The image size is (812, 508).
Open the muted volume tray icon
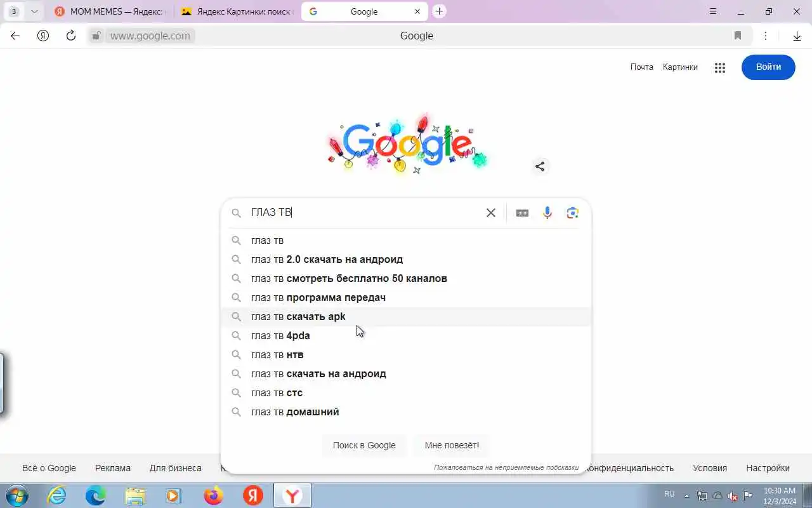(733, 496)
